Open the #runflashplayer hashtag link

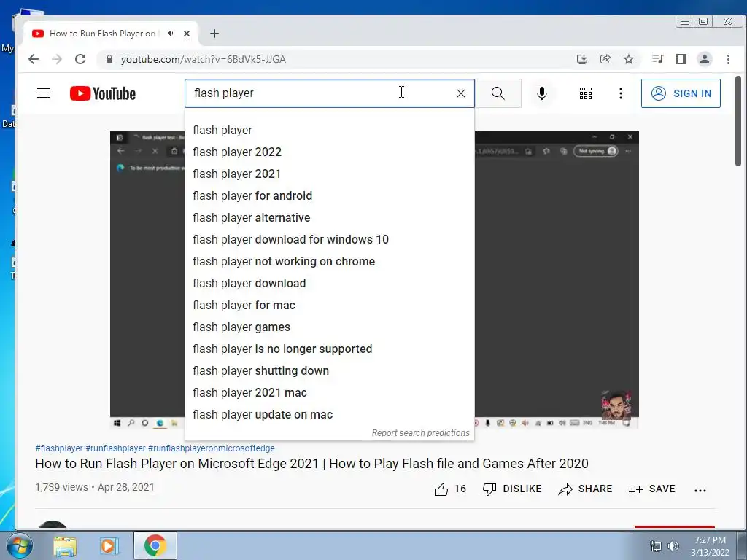coord(115,448)
